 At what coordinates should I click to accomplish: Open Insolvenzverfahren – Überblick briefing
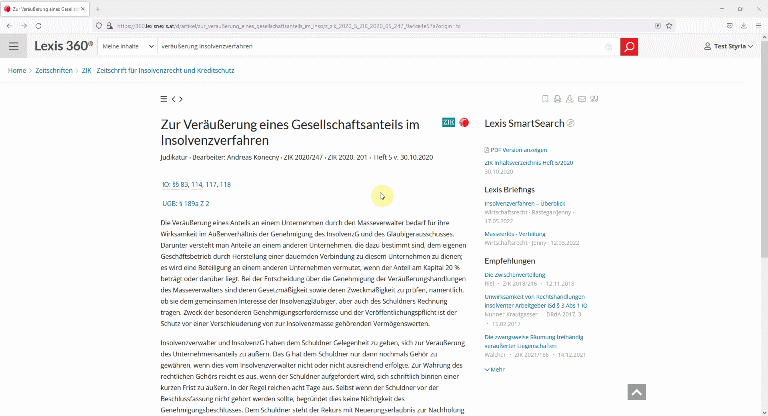525,203
